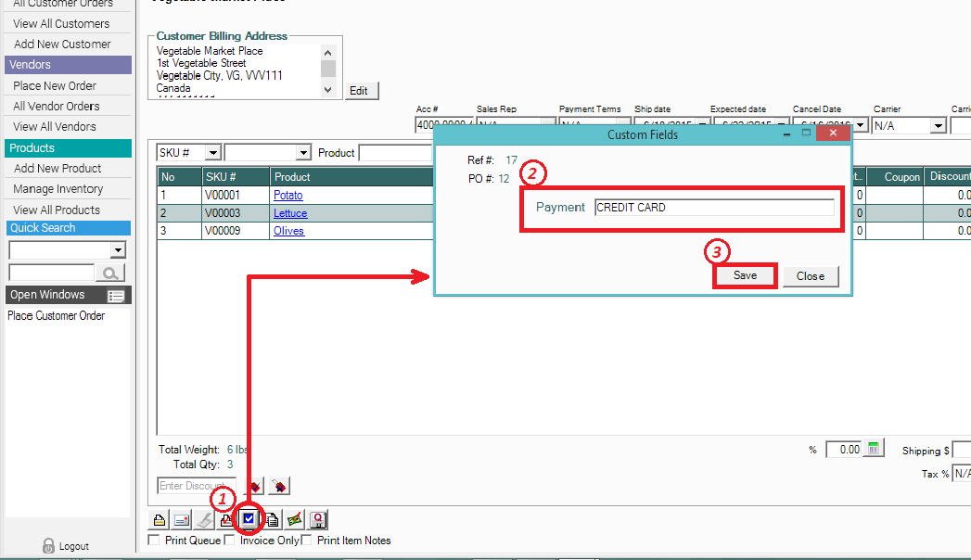Click the yellow printer icon in the bottom toolbar
The image size is (971, 560).
click(x=160, y=520)
